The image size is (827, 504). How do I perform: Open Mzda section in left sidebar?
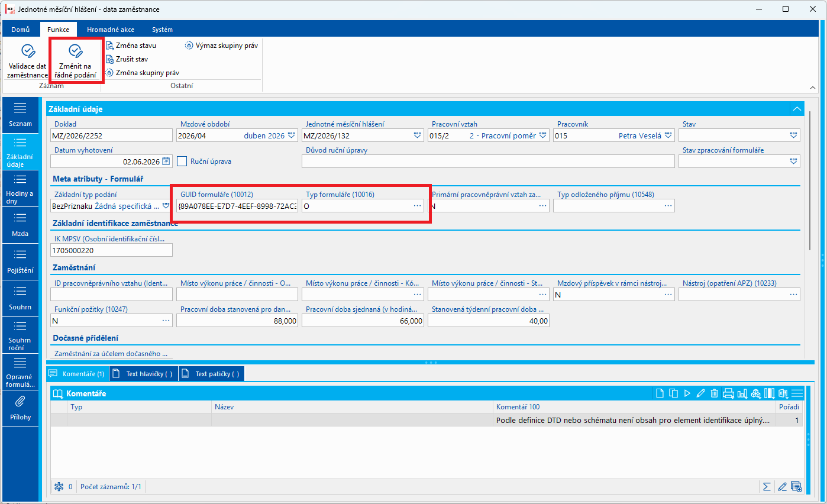point(20,226)
